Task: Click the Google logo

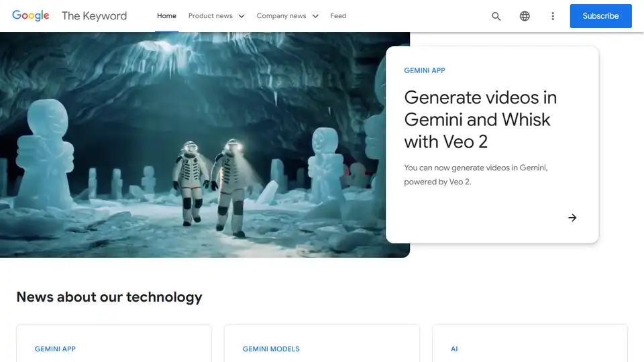Action: click(31, 16)
